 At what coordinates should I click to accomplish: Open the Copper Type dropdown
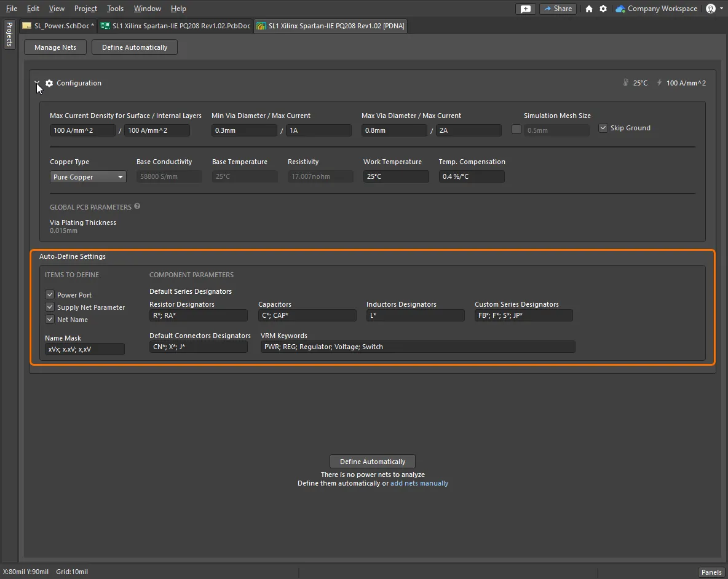(x=88, y=177)
